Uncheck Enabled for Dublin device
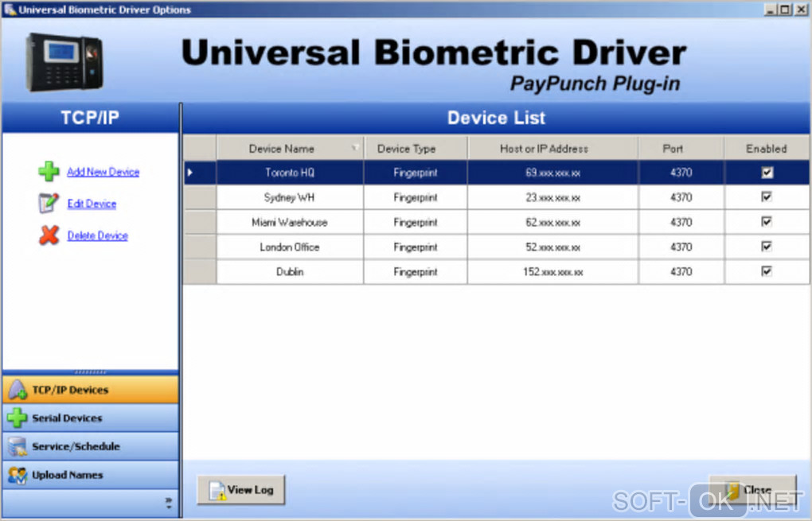 click(767, 271)
